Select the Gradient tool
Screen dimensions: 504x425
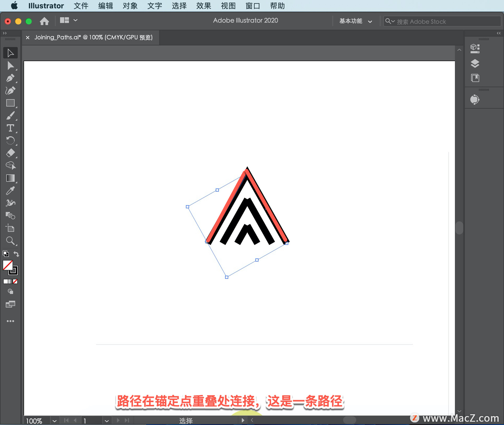click(10, 178)
